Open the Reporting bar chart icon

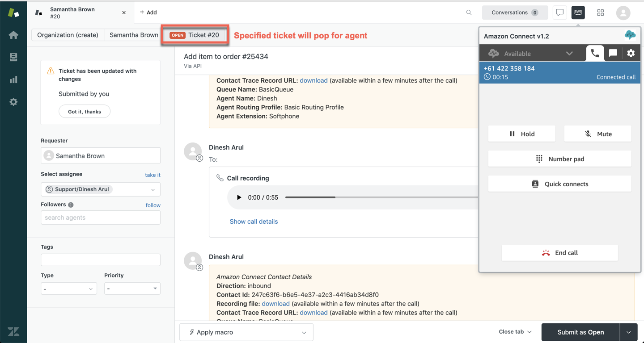[x=13, y=79]
